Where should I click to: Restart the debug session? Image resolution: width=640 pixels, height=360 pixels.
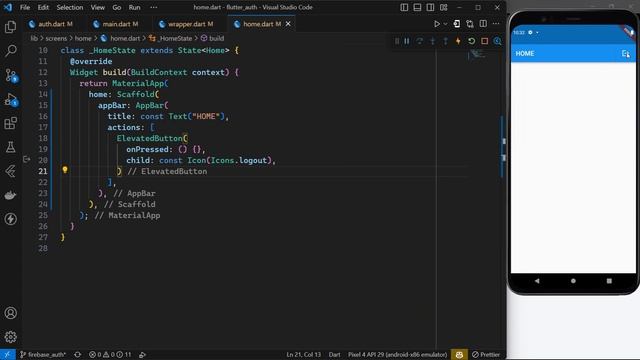tap(471, 41)
